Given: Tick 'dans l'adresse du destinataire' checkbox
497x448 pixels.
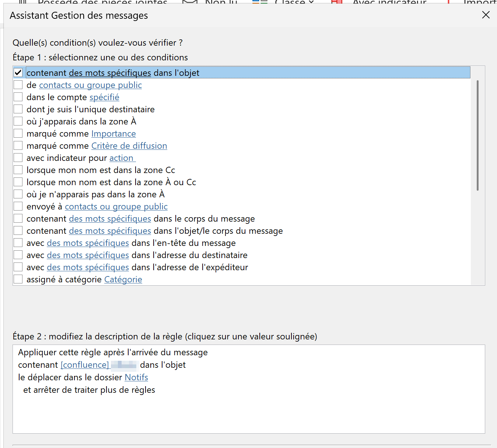Looking at the screenshot, I should [18, 255].
